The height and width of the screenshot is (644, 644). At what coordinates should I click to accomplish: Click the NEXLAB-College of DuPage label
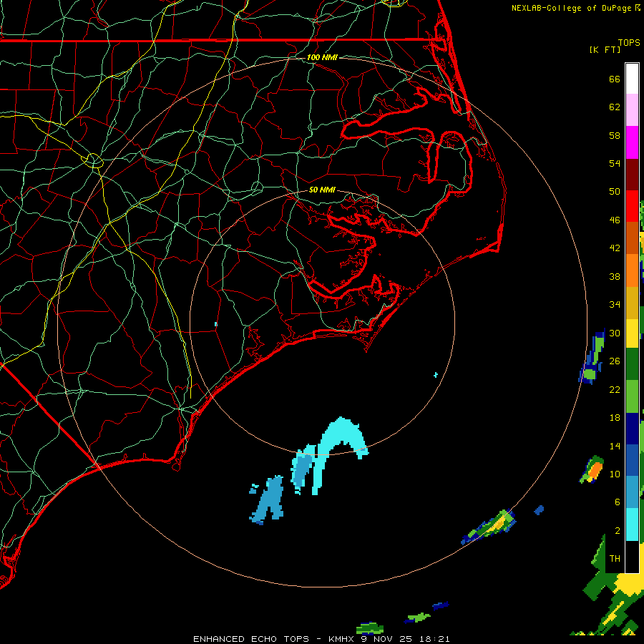coord(572,8)
